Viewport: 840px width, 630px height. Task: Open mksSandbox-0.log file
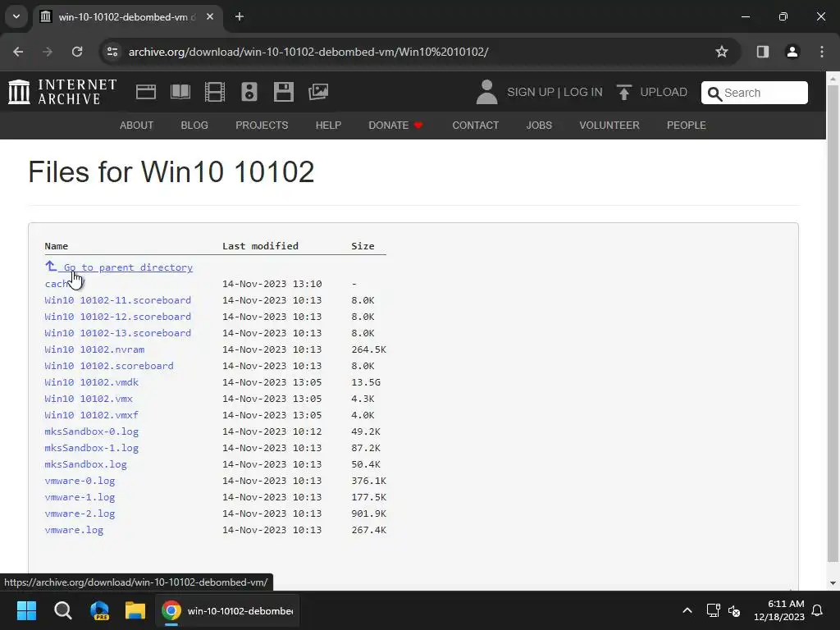pyautogui.click(x=92, y=431)
